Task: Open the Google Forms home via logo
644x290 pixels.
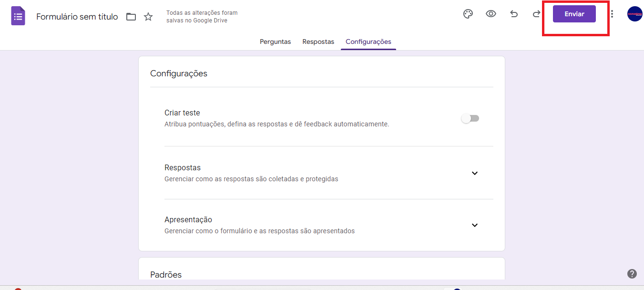Action: (18, 16)
